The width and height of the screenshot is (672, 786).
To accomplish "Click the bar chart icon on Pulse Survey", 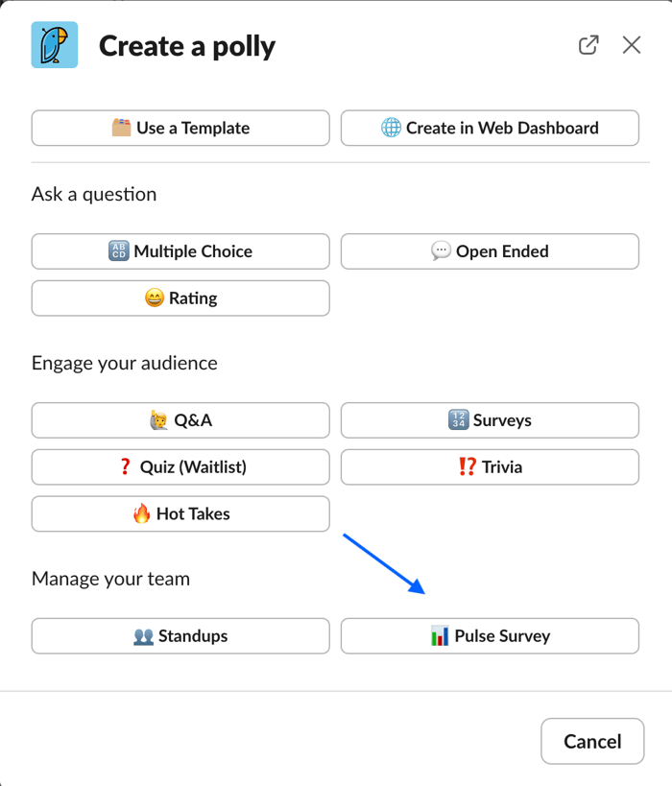I will [440, 635].
